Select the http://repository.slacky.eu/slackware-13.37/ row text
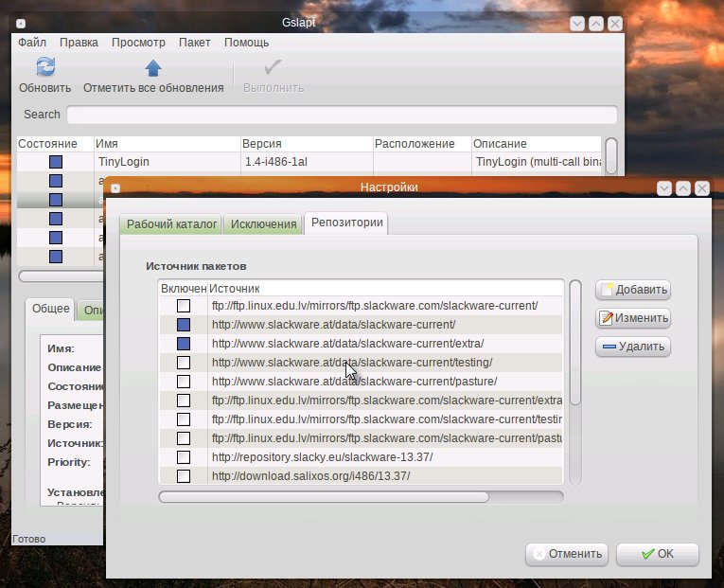This screenshot has width=724, height=588. [x=323, y=457]
